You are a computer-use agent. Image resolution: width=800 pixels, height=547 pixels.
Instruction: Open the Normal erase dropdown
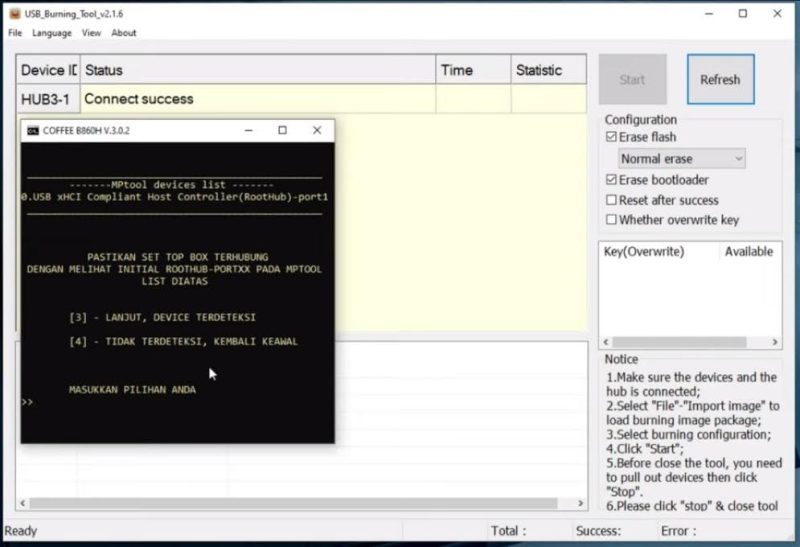[x=682, y=159]
